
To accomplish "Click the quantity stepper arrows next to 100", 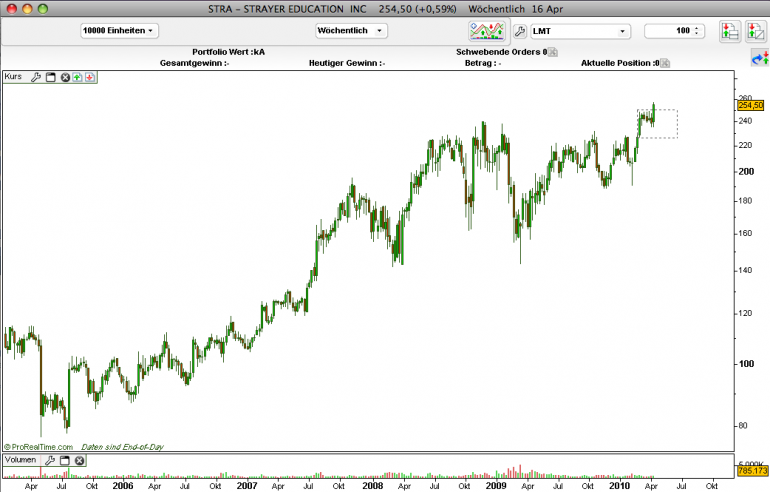I will click(x=697, y=31).
